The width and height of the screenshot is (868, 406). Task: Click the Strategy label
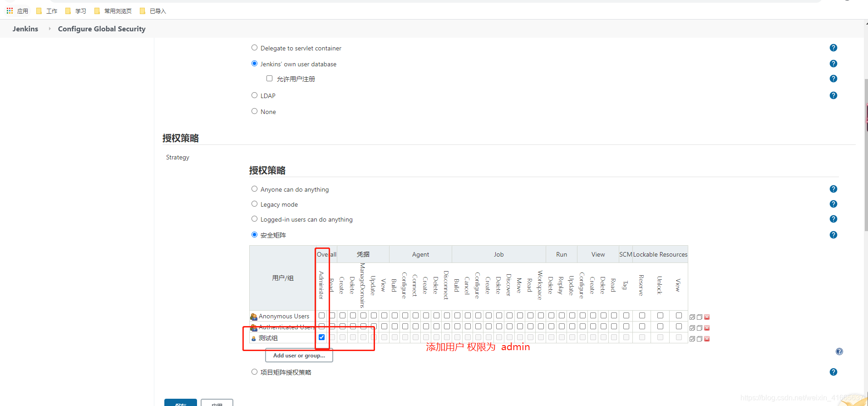pyautogui.click(x=178, y=157)
